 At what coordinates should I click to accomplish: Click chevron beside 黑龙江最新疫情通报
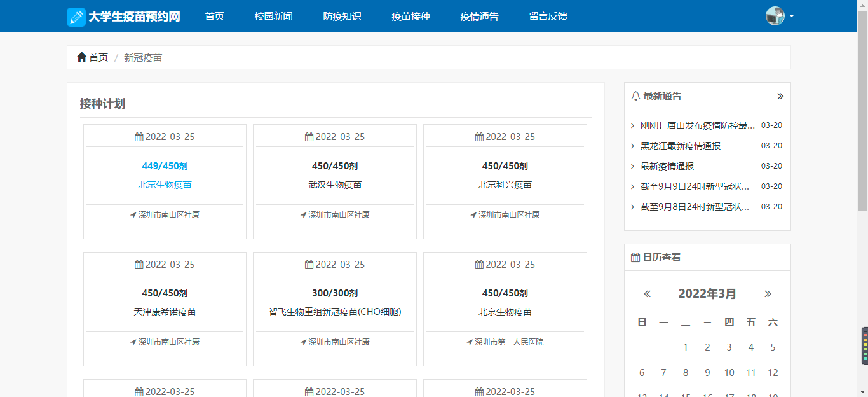pos(633,146)
